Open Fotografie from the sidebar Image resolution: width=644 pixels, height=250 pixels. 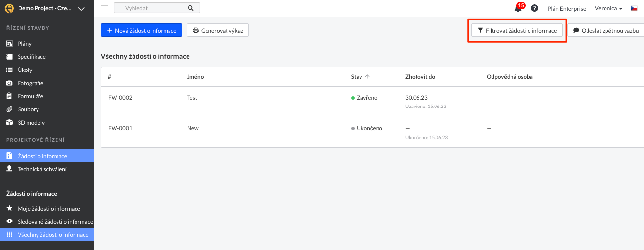click(x=30, y=83)
